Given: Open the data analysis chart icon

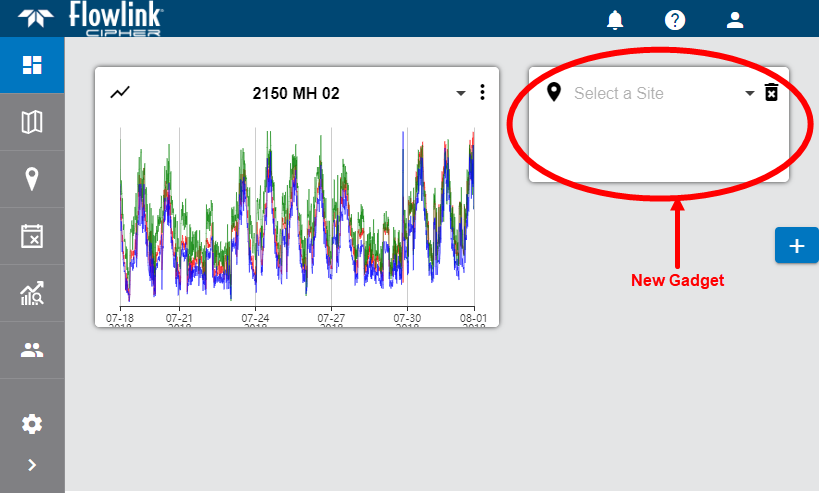Looking at the screenshot, I should pos(32,293).
